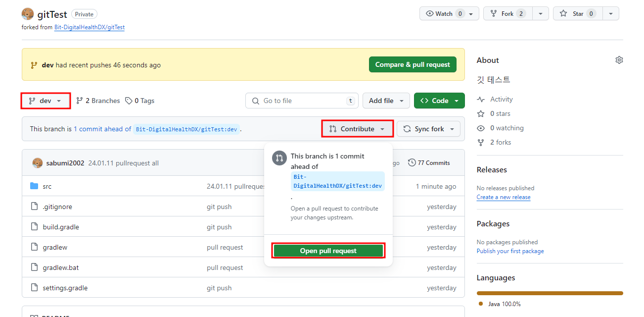Click the pull request icon in Contribute popup
The height and width of the screenshot is (317, 644).
click(x=279, y=158)
